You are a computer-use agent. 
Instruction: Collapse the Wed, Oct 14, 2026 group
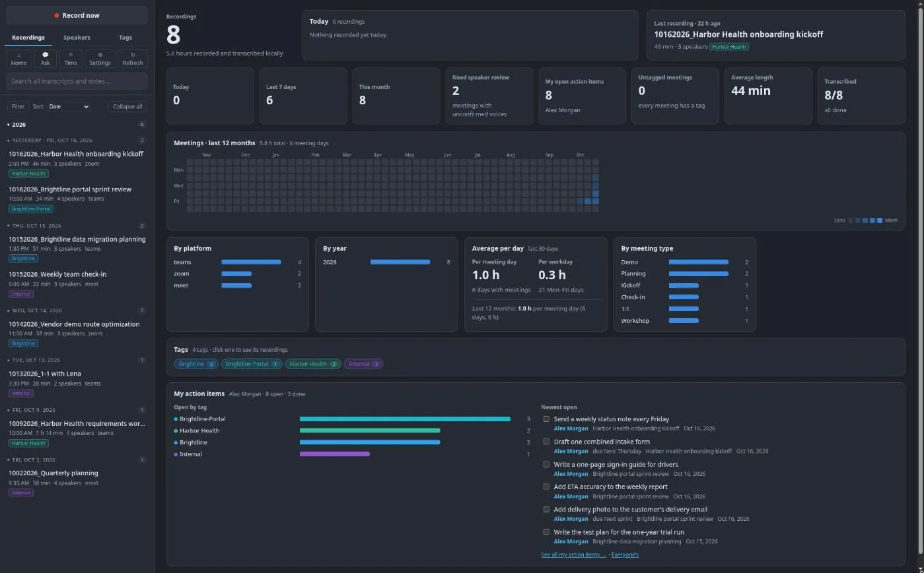77,310
